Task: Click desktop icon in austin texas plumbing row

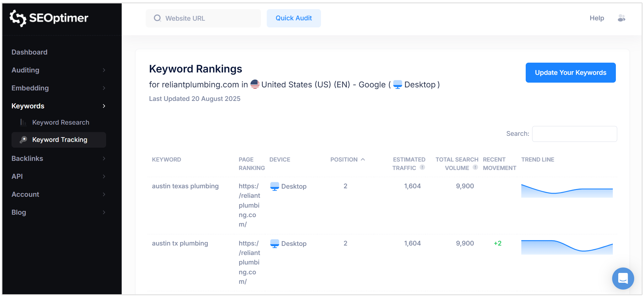Action: (275, 186)
